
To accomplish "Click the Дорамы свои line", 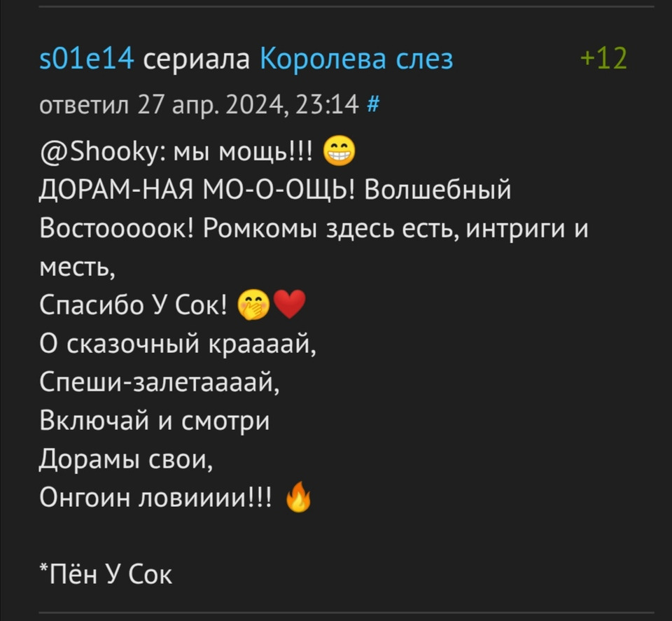I will tap(126, 459).
